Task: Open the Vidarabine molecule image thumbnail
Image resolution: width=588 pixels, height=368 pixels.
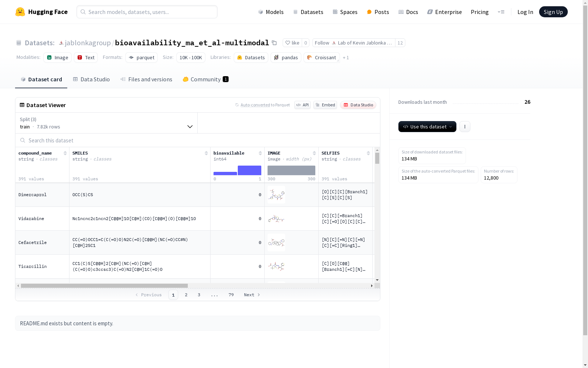Action: 276,219
